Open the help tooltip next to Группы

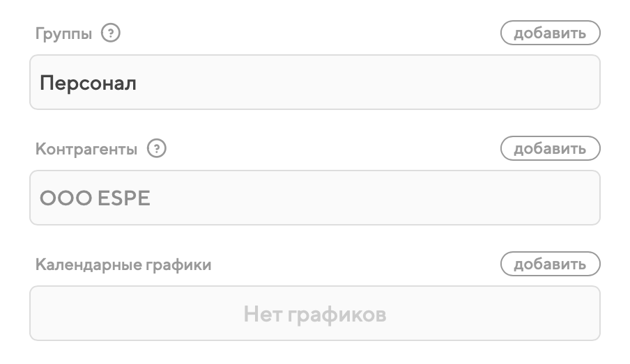(x=111, y=33)
